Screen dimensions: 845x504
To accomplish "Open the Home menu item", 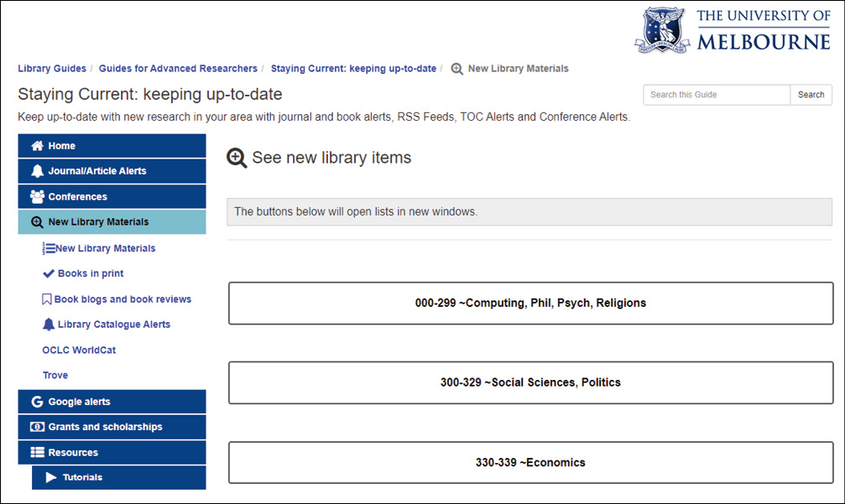I will coord(112,146).
